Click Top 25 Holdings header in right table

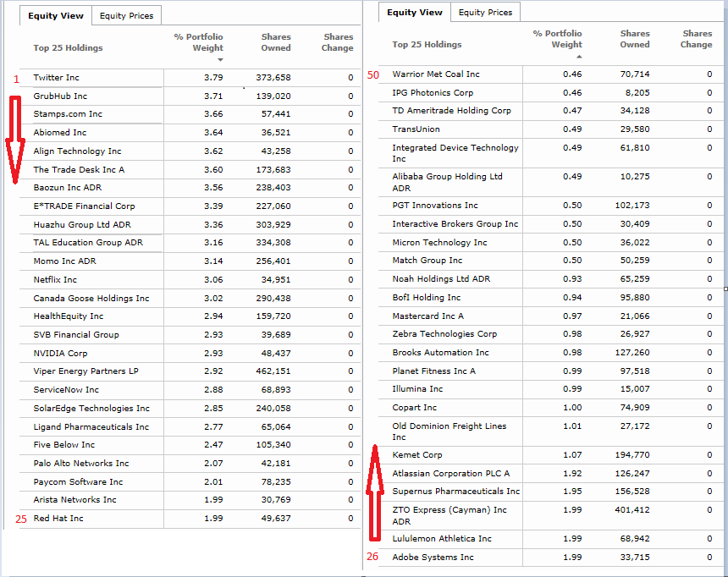tap(427, 44)
